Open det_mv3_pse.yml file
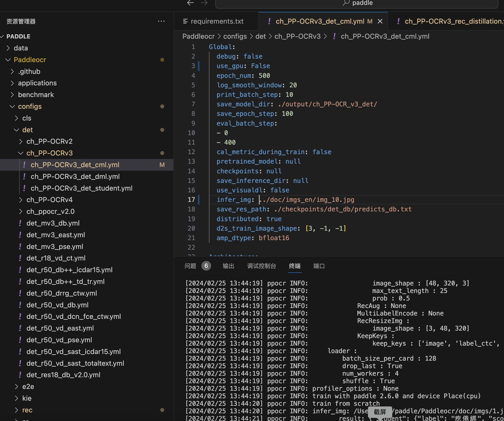The height and width of the screenshot is (421, 504). pyautogui.click(x=87, y=247)
